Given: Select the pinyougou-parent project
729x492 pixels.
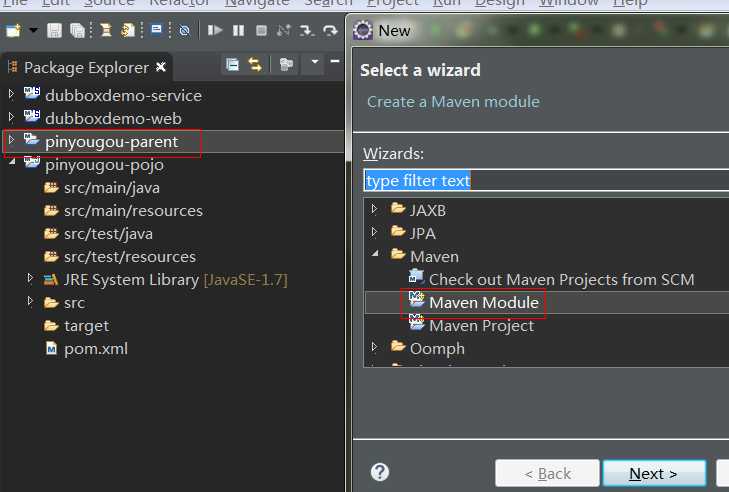Looking at the screenshot, I should click(x=112, y=141).
